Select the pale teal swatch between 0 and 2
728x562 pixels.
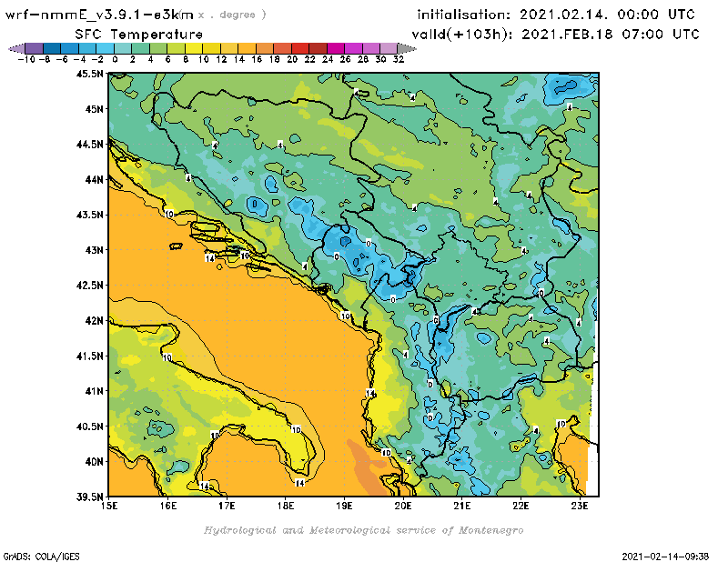pos(123,48)
